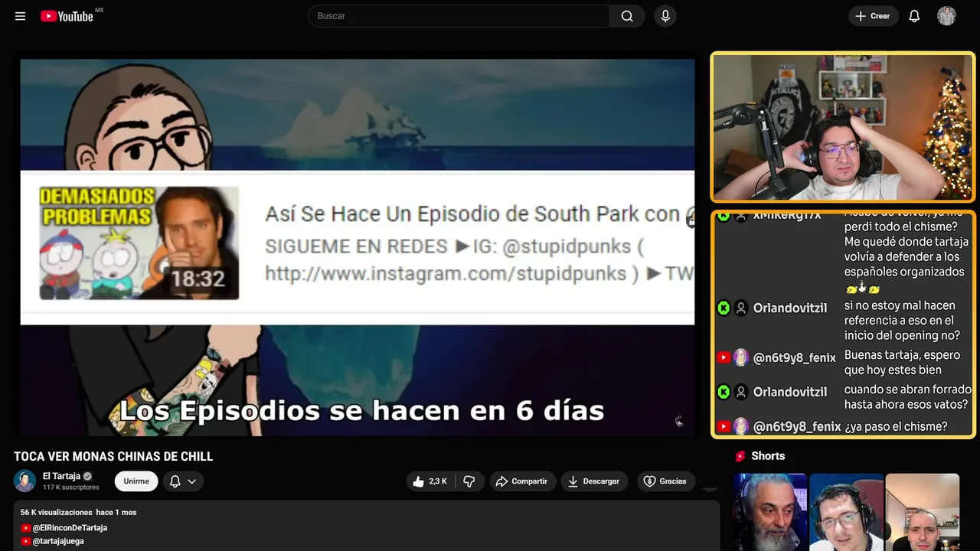The width and height of the screenshot is (980, 551).
Task: Click the Shorts logo icon
Action: (x=740, y=456)
